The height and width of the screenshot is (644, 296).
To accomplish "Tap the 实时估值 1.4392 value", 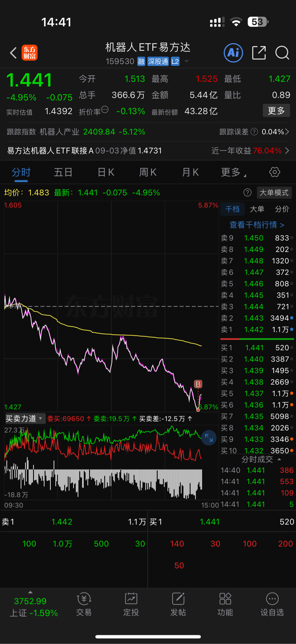I will tap(59, 111).
